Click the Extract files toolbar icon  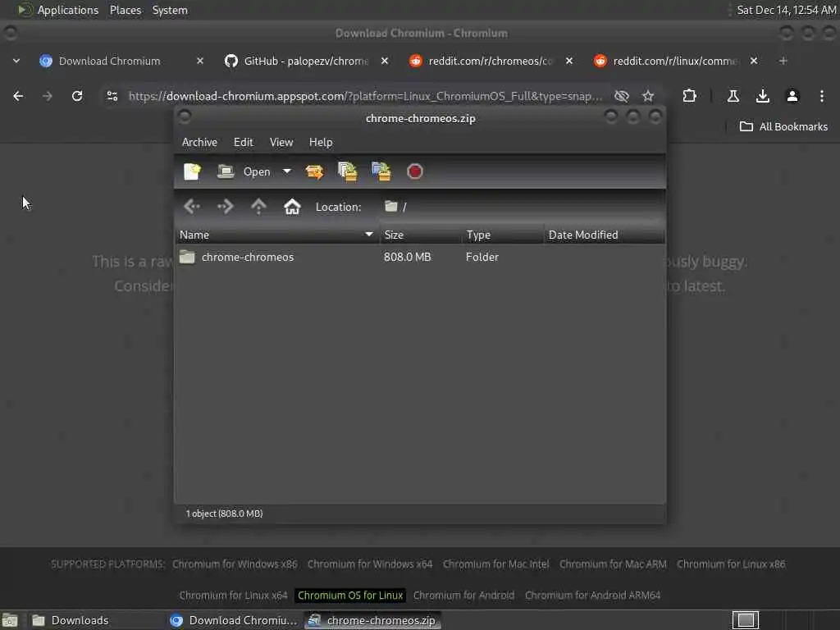click(314, 171)
